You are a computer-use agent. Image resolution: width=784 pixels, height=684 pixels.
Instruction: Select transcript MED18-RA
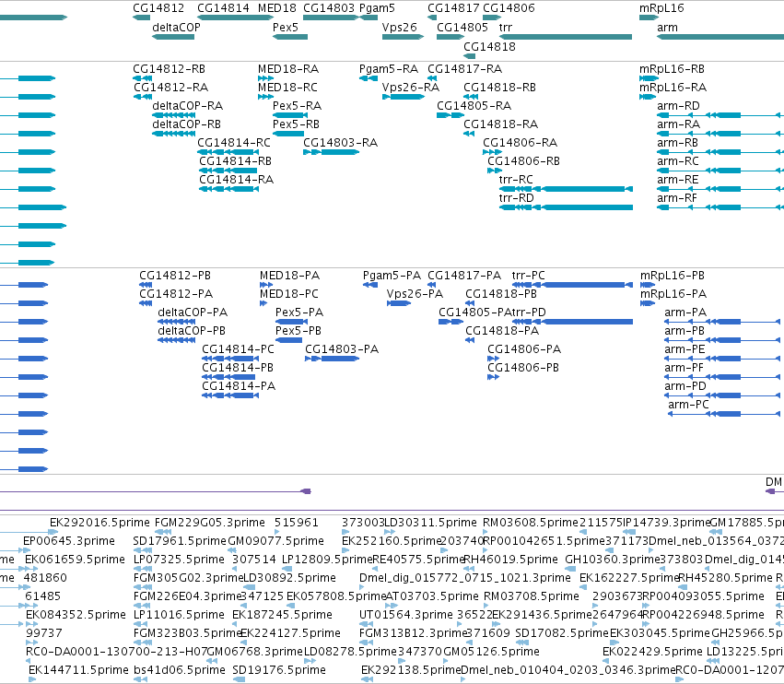tap(288, 69)
